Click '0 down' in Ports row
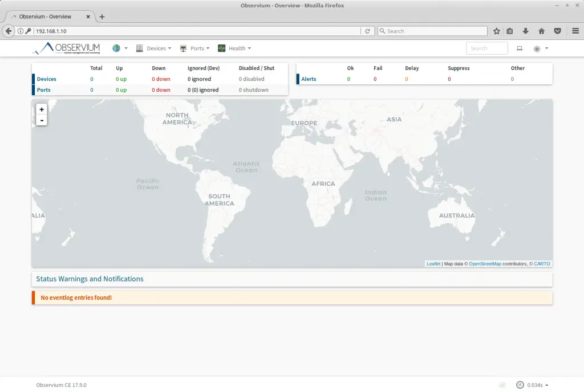Screen dimensions: 584x392 (x=161, y=89)
